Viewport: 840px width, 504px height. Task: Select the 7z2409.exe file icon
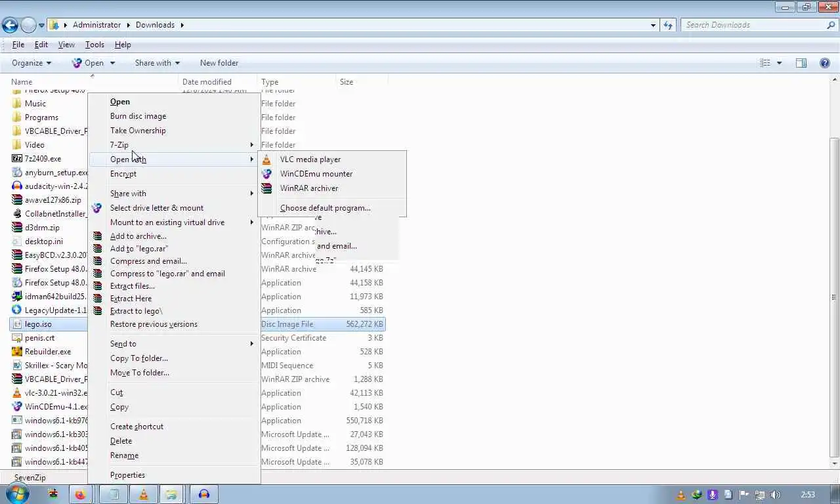pyautogui.click(x=17, y=159)
